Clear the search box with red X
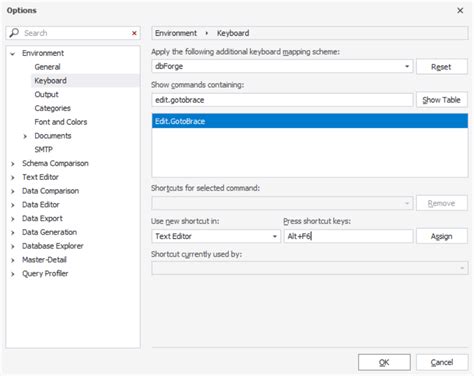The width and height of the screenshot is (474, 376). 134,33
